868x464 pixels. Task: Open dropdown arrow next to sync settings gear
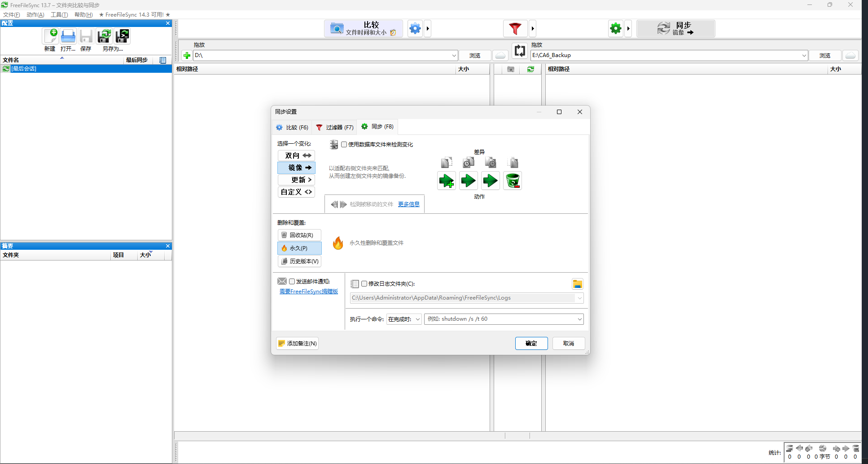pos(628,29)
